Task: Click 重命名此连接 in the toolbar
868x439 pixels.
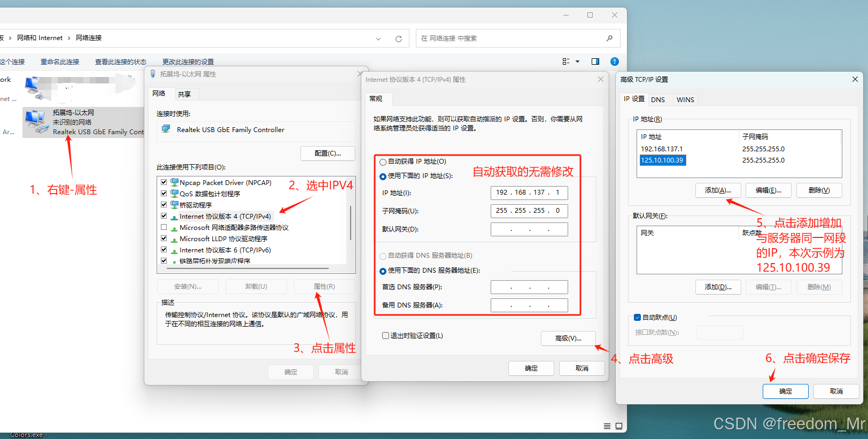Action: click(60, 62)
